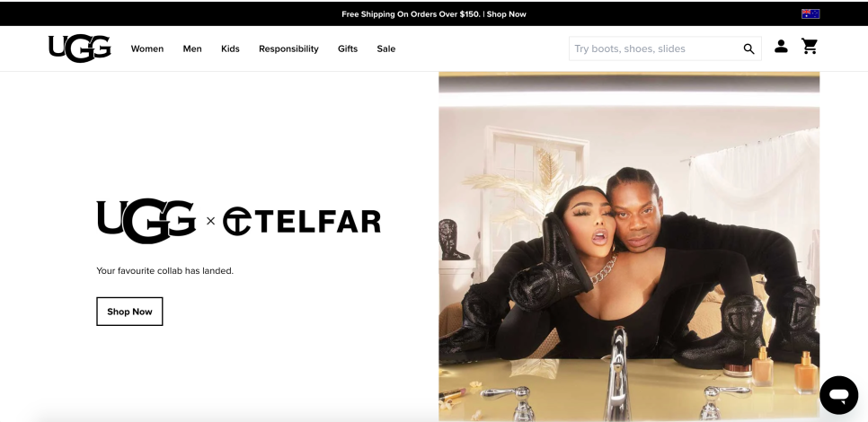Open the Gifts menu
The height and width of the screenshot is (422, 868).
coord(348,48)
